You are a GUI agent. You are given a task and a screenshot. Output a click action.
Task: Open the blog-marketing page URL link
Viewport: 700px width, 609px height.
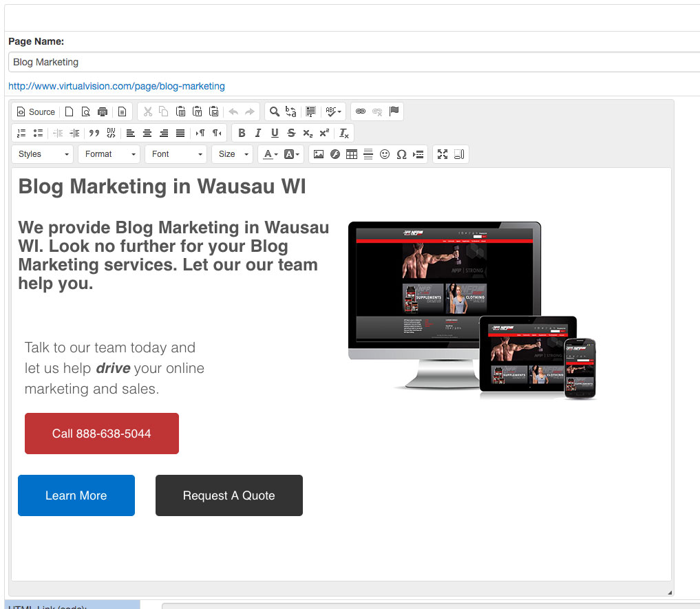pos(116,86)
